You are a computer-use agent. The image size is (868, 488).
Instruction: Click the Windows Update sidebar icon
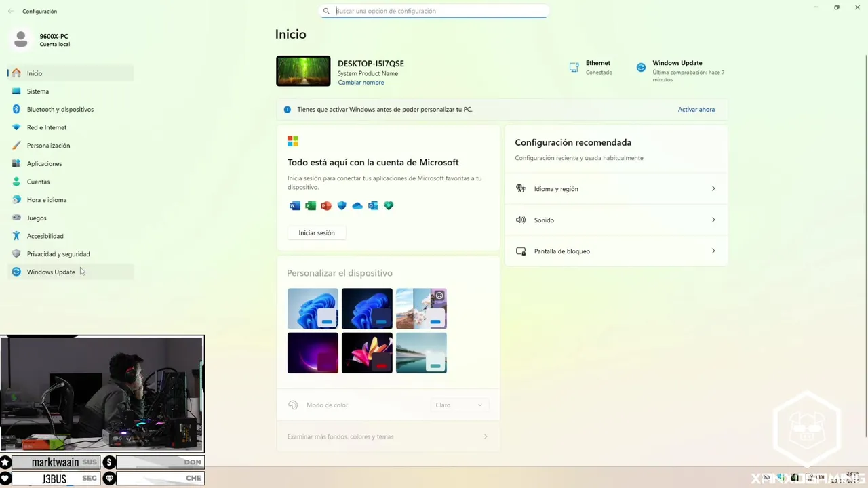(x=16, y=272)
